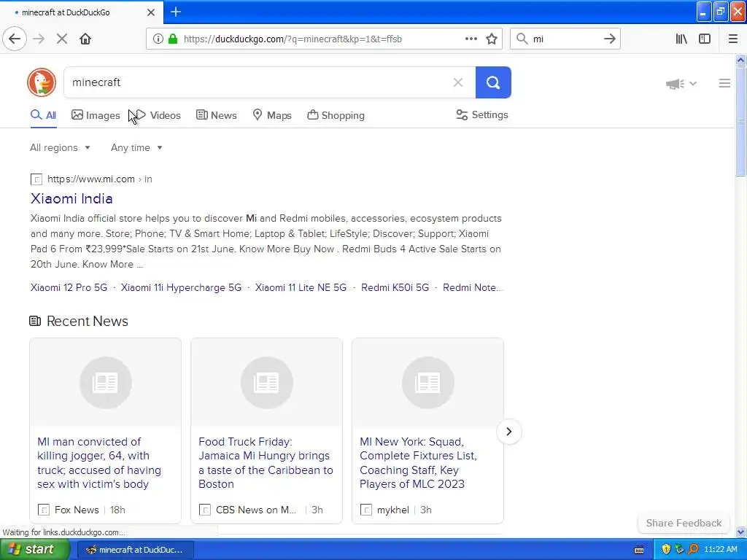Show next news cards with arrow

(508, 432)
